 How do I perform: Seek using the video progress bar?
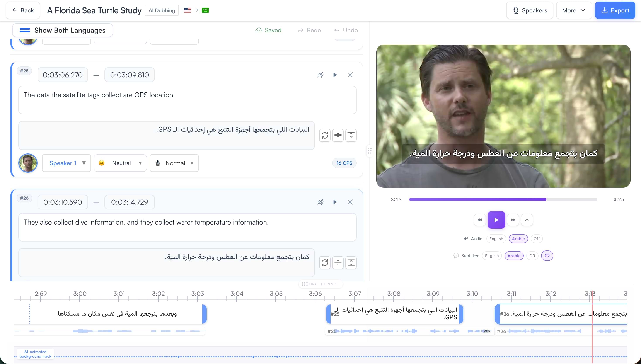503,199
